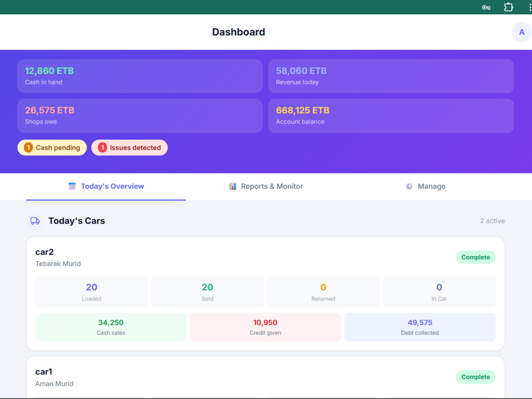The width and height of the screenshot is (532, 399).
Task: Click the Today's Cars heading
Action: click(76, 221)
